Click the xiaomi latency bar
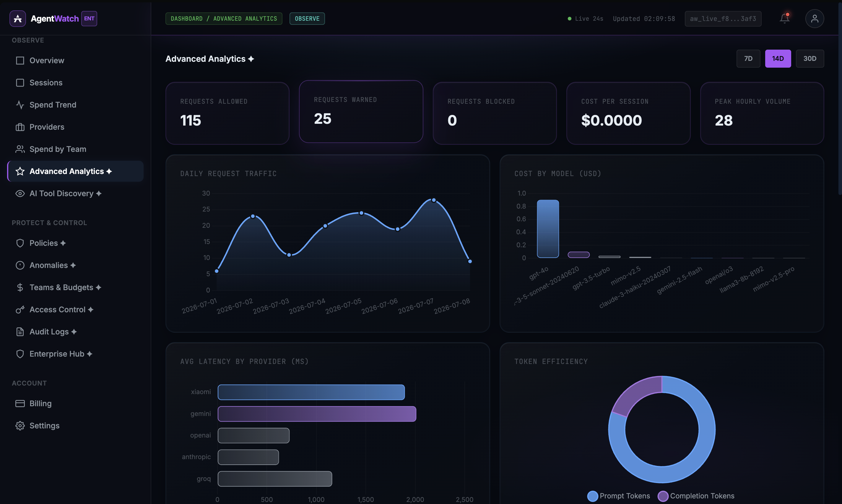This screenshot has height=504, width=842. click(x=311, y=392)
